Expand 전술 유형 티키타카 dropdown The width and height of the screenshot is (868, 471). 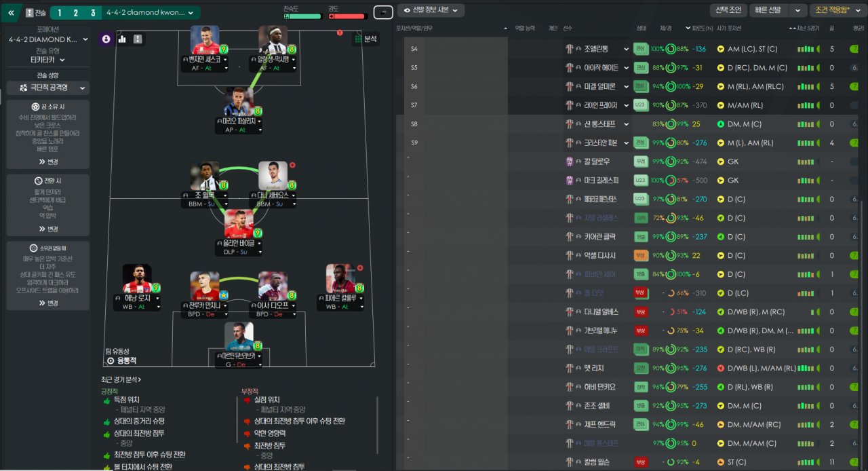coord(48,60)
